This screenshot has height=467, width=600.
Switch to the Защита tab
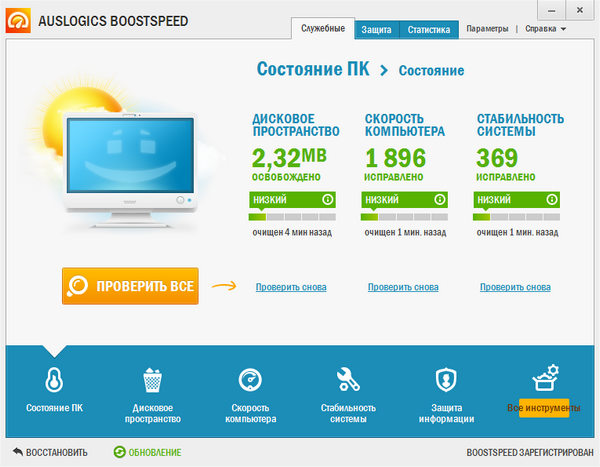(377, 30)
